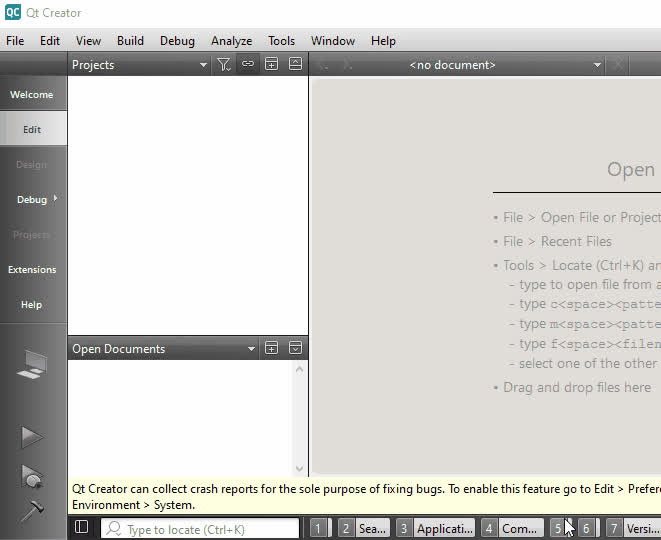Open the Tools menu

(x=281, y=41)
